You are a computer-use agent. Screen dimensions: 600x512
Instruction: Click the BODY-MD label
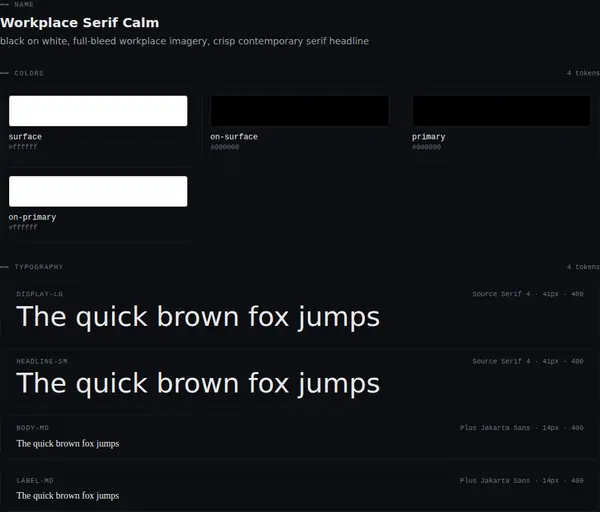click(x=33, y=428)
